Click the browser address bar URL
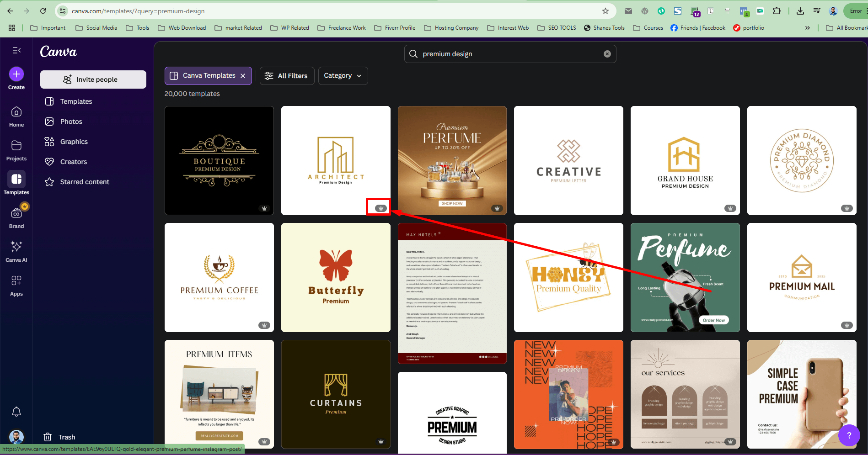Screen dimensions: 868x455 click(138, 11)
